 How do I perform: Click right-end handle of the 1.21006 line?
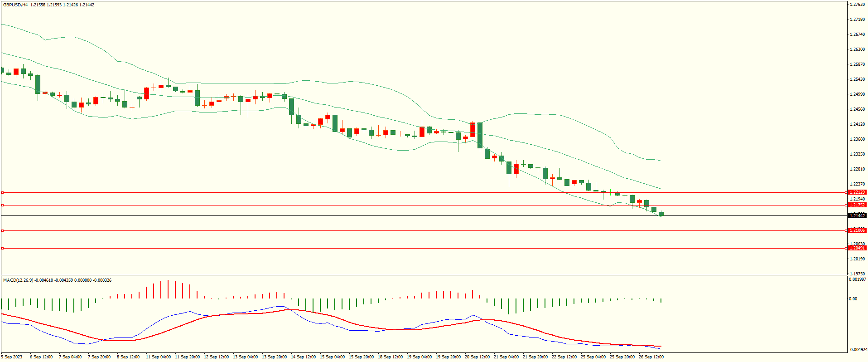pyautogui.click(x=846, y=230)
